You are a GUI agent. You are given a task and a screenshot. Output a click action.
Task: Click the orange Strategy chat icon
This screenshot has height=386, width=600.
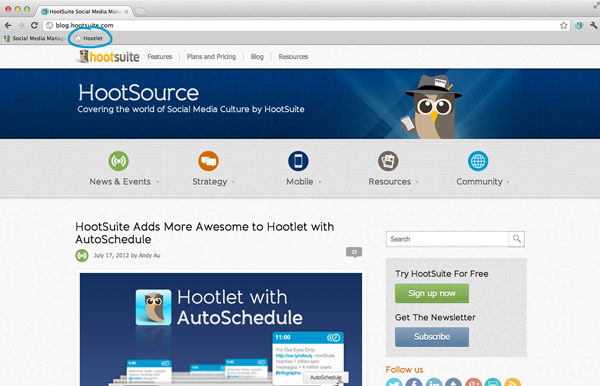point(208,161)
